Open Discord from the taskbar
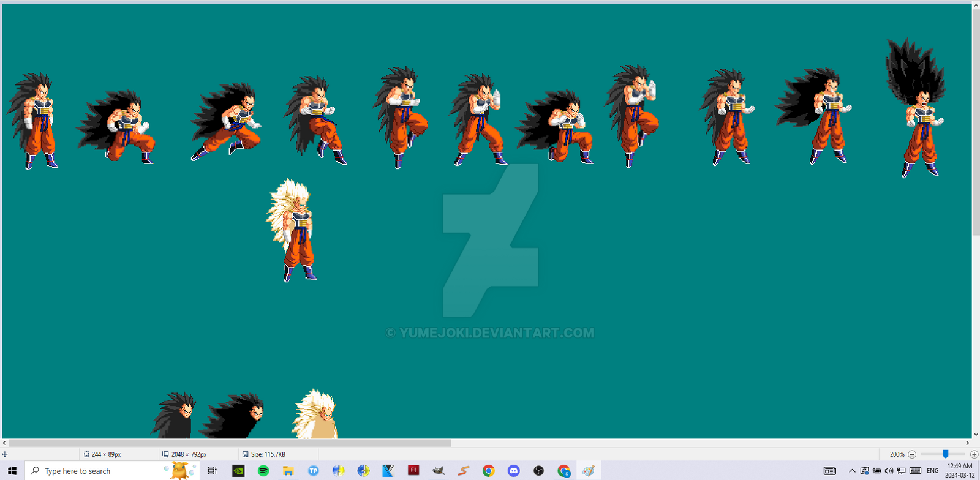 [x=513, y=471]
